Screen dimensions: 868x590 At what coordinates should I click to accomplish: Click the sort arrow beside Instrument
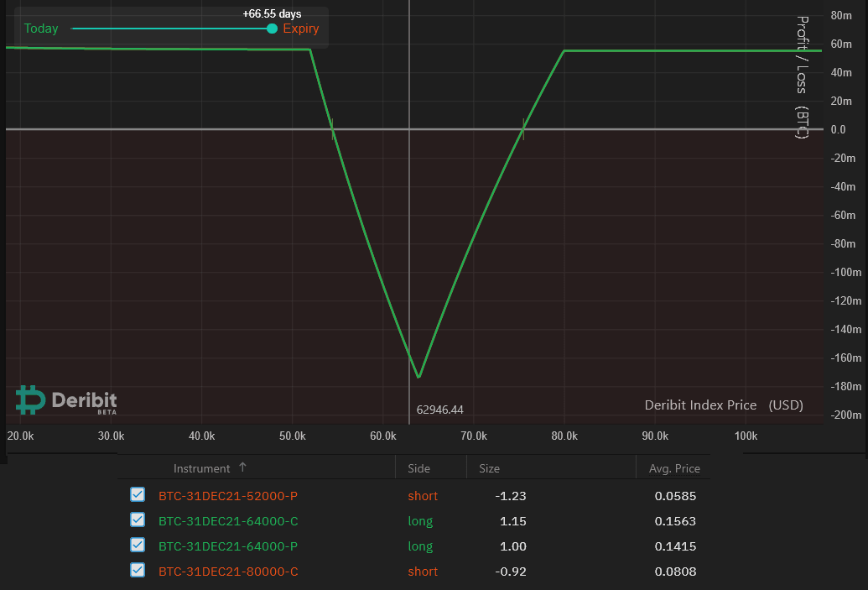(243, 467)
